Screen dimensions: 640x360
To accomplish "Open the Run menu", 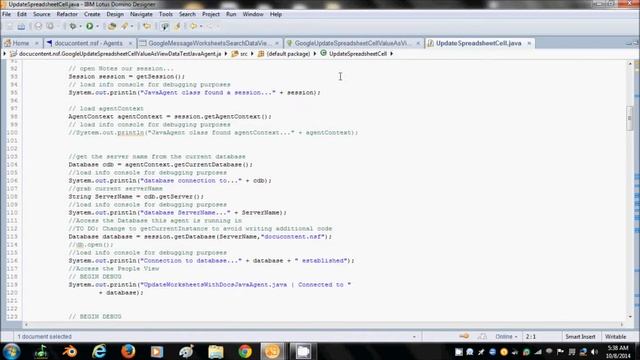I will 231,14.
